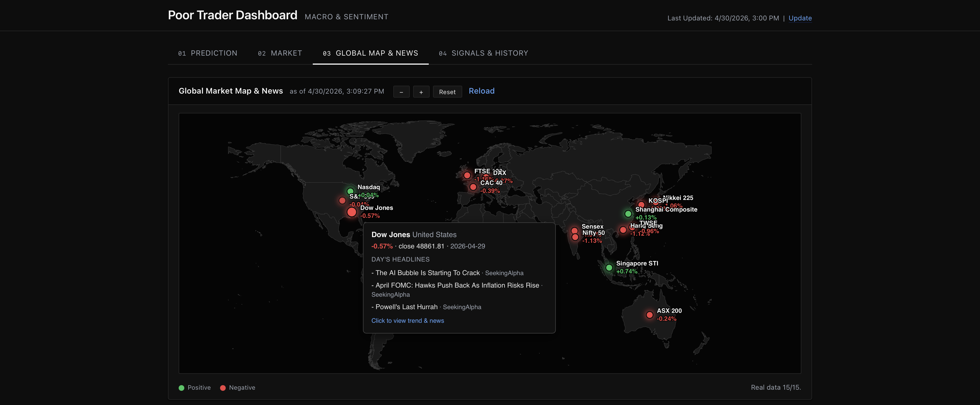
Task: Select the green Nasdaq map marker
Action: [350, 191]
